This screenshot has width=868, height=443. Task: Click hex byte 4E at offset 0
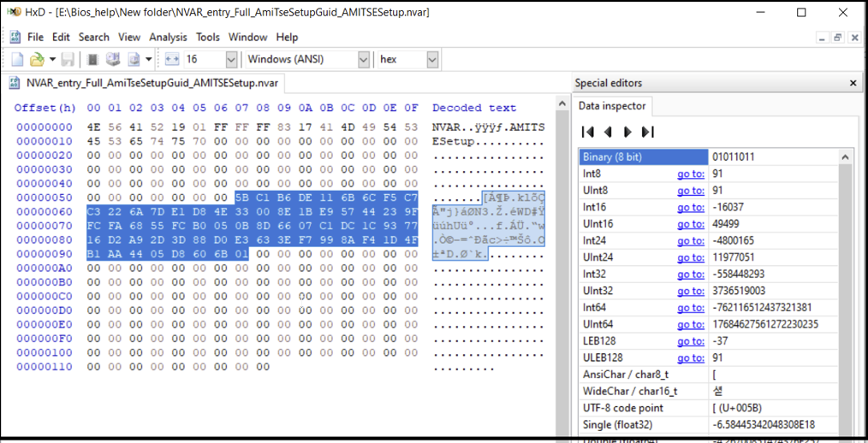pyautogui.click(x=93, y=127)
